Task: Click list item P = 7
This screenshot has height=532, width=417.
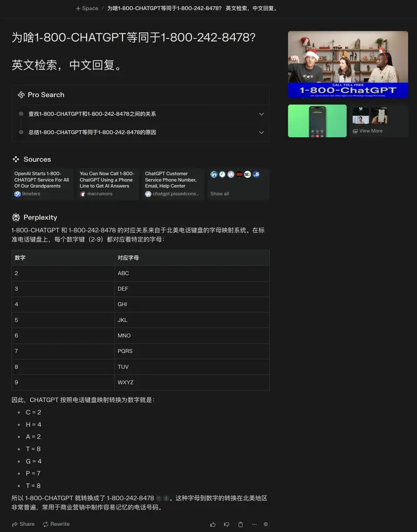Action: click(x=33, y=473)
